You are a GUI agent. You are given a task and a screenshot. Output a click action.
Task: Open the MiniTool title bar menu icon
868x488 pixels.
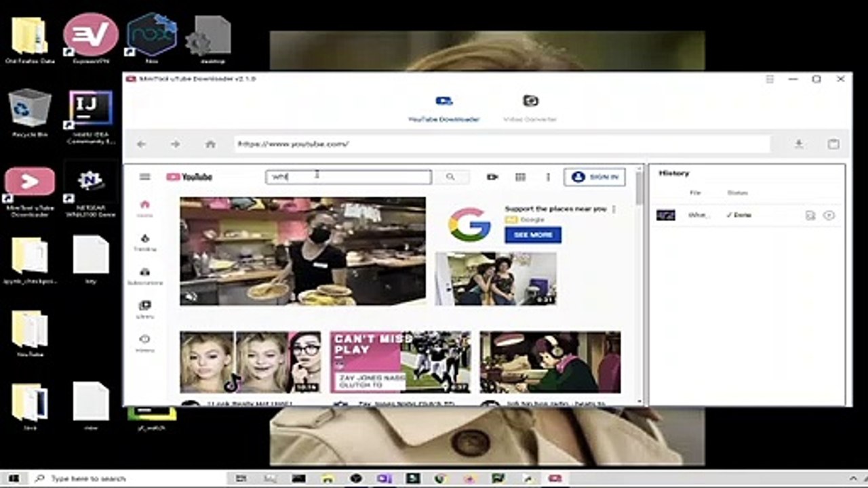[x=770, y=79]
